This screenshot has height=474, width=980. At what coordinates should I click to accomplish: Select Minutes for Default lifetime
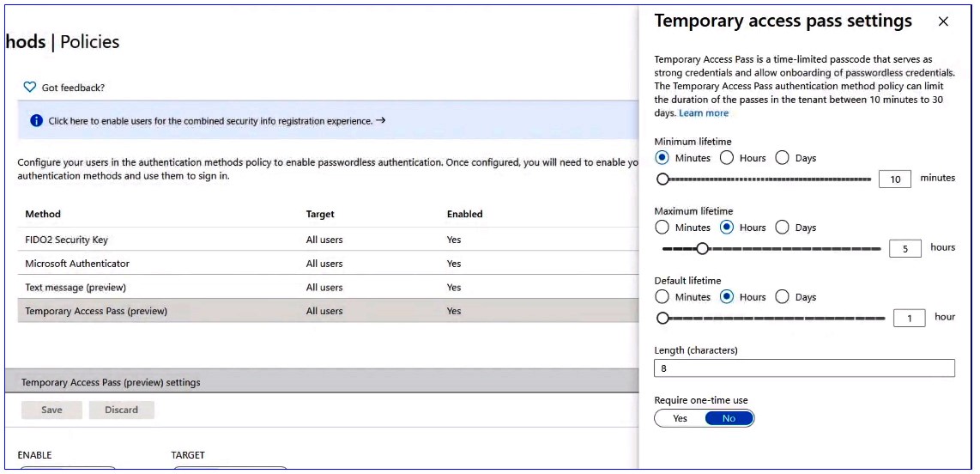click(x=662, y=297)
